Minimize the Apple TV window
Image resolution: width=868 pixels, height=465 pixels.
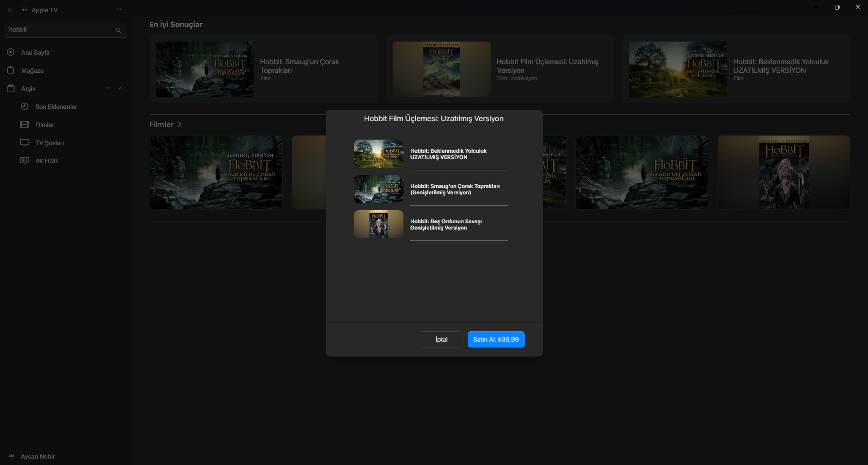816,7
